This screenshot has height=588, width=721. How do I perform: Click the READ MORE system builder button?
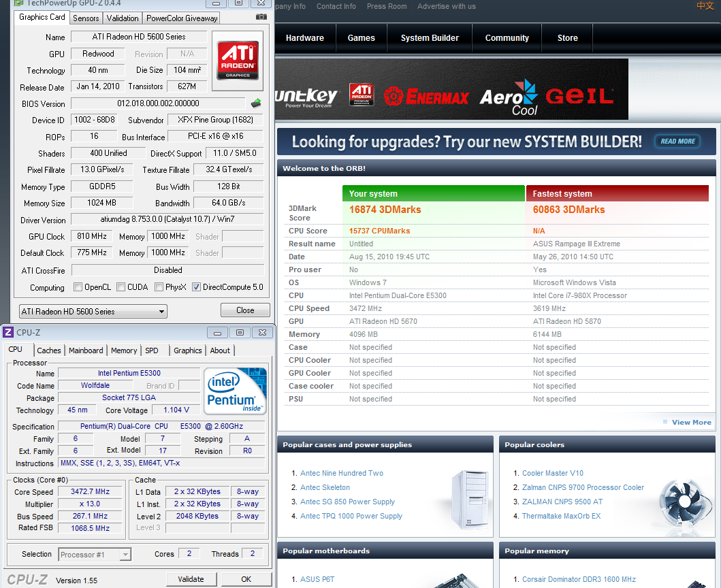click(x=678, y=141)
